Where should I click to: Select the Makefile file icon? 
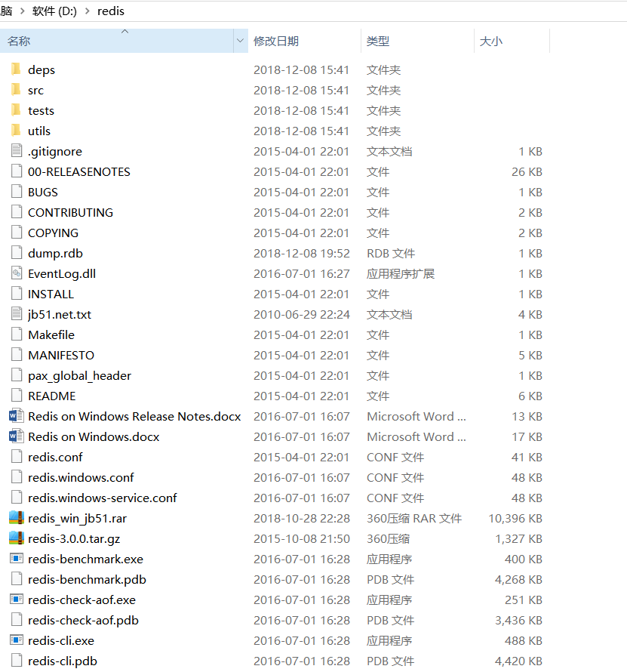tap(17, 334)
